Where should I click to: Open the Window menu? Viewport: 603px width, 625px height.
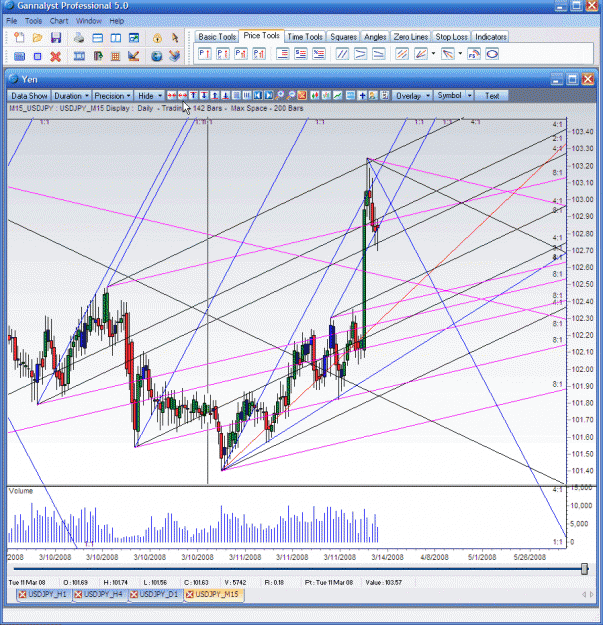pos(89,21)
